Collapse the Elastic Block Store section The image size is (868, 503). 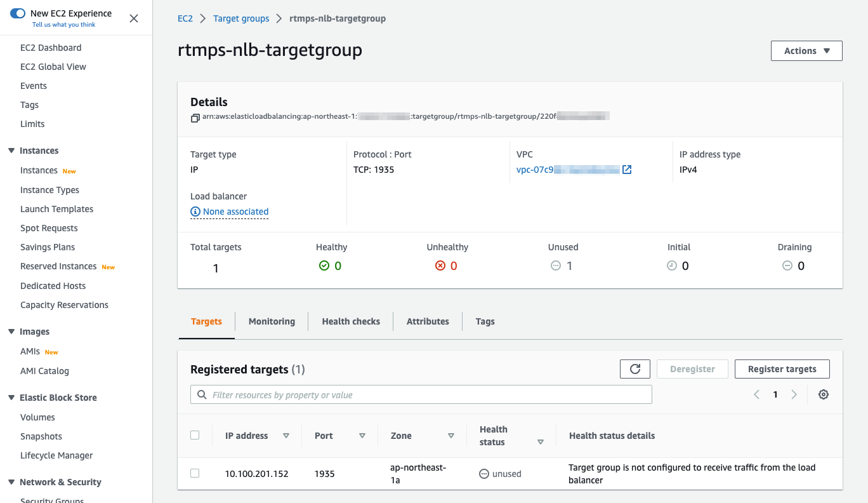[11, 398]
